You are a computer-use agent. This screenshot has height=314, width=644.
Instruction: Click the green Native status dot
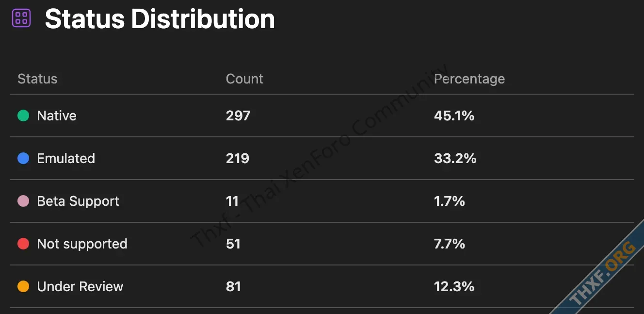[x=23, y=116]
